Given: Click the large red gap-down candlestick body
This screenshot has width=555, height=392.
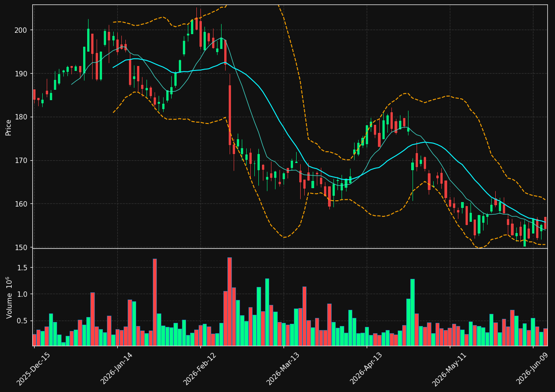Looking at the screenshot, I should click(230, 115).
